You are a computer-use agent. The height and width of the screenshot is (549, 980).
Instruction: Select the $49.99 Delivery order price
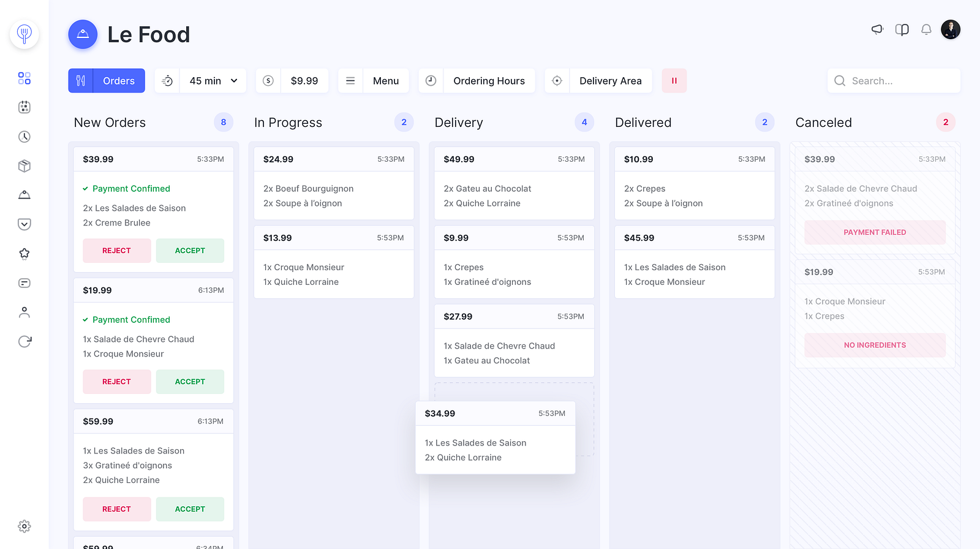[x=459, y=159]
